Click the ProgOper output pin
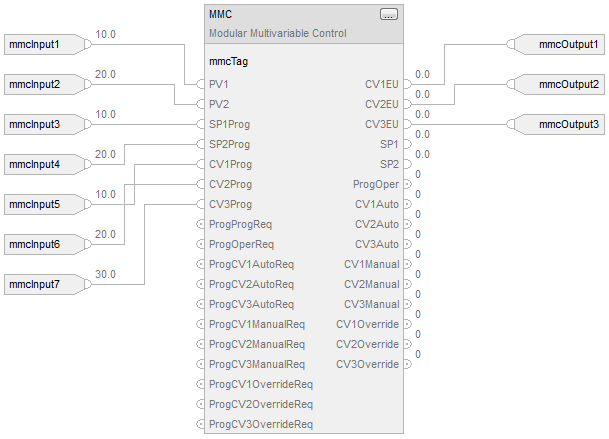This screenshot has height=439, width=609. tap(406, 184)
